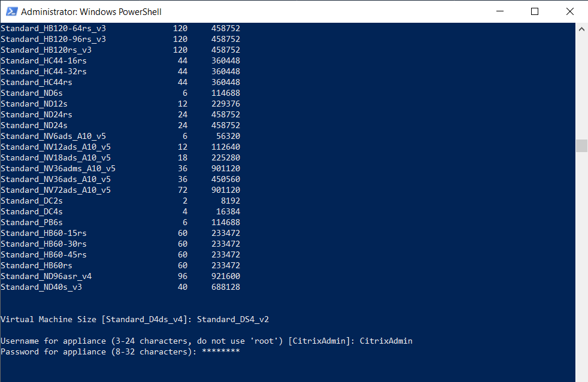Click the Standard_ND40s_v3 entry
The height and width of the screenshot is (382, 588).
click(41, 287)
